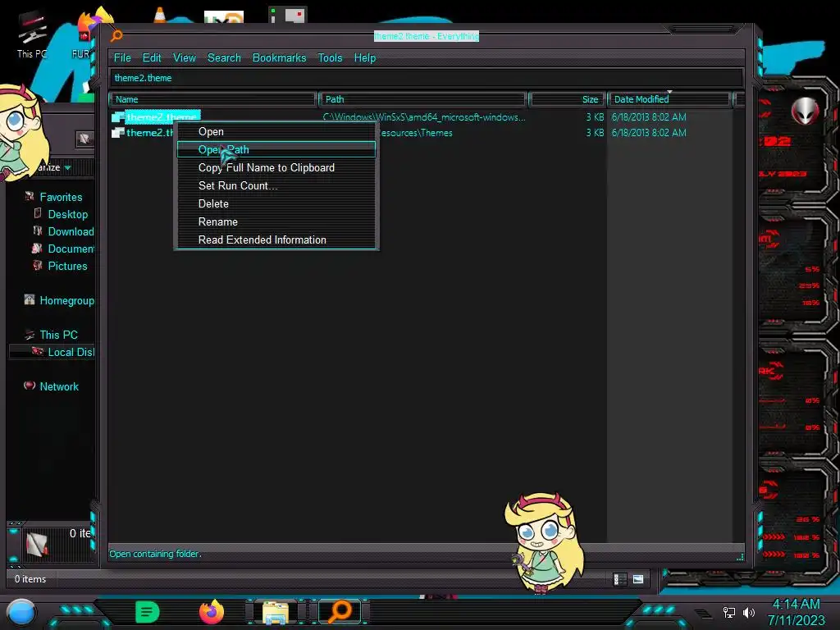Click the Resources\Themes path cell

tap(417, 133)
